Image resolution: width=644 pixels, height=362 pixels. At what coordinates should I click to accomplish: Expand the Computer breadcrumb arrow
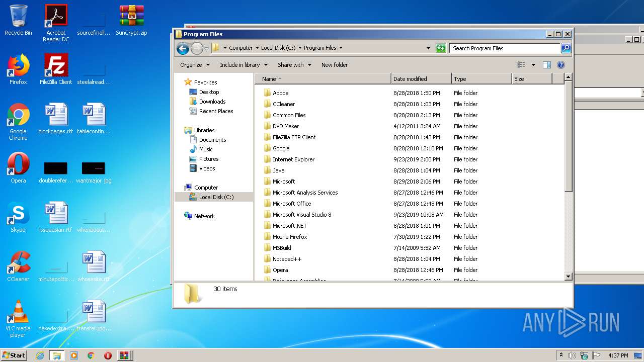click(x=257, y=48)
